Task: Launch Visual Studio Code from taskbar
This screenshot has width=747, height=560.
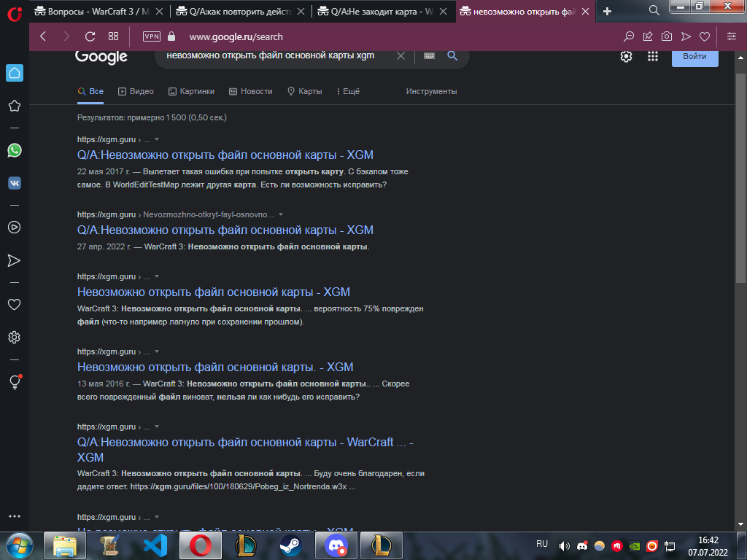Action: [x=155, y=545]
